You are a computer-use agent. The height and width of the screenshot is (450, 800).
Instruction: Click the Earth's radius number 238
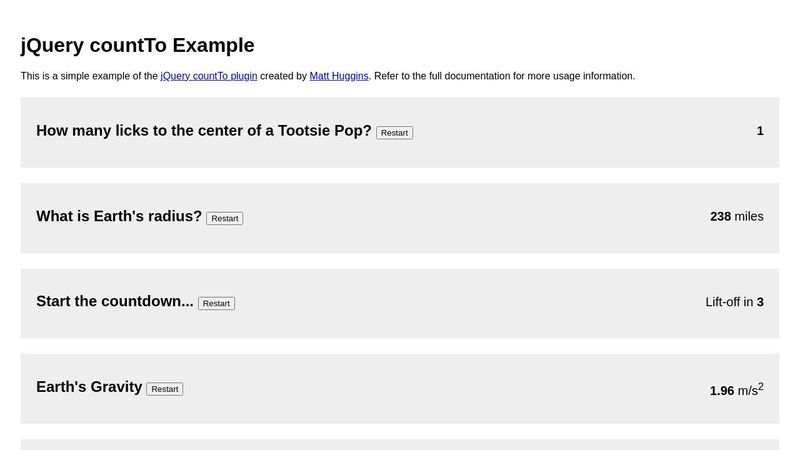(x=720, y=216)
